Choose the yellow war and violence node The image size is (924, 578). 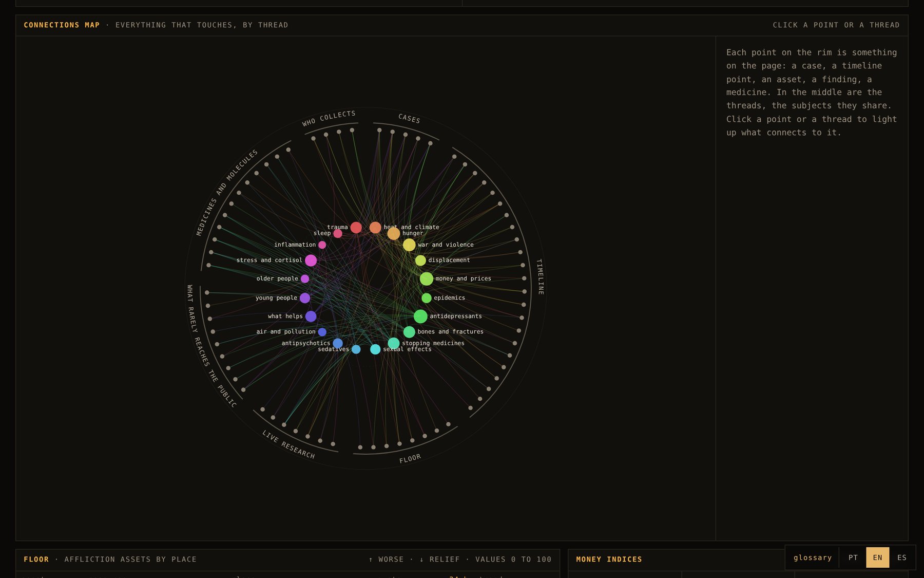(409, 245)
